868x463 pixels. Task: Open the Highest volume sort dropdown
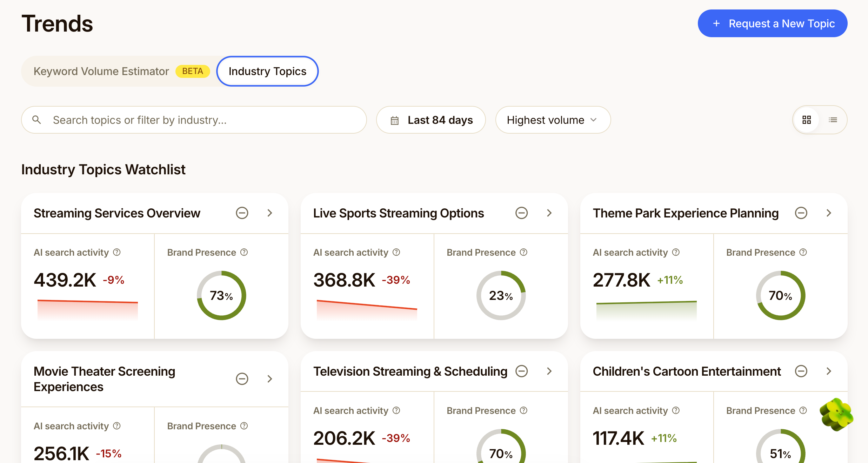click(x=553, y=120)
